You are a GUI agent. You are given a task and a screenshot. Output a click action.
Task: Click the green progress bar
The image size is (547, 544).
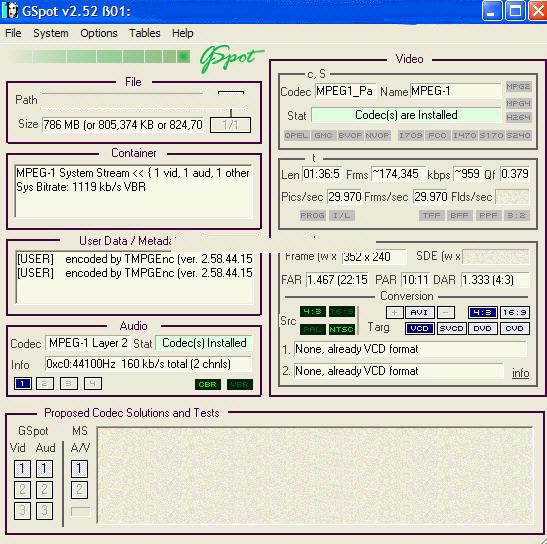tap(101, 57)
